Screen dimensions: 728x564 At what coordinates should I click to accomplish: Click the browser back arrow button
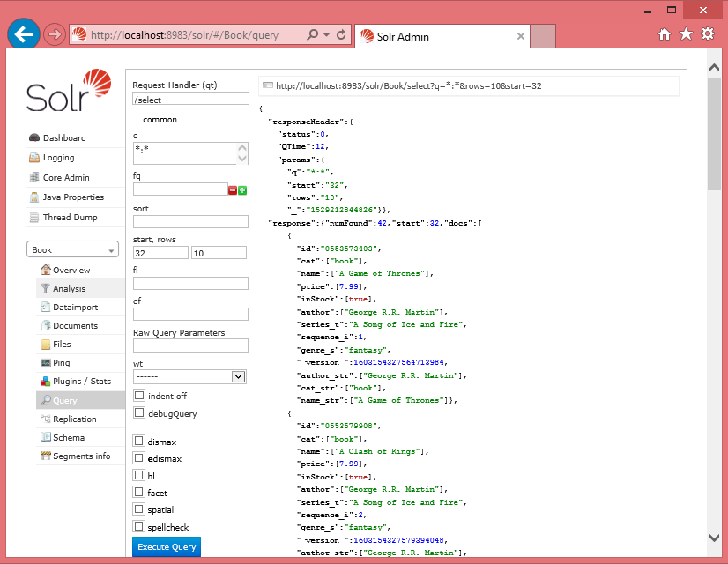(24, 35)
